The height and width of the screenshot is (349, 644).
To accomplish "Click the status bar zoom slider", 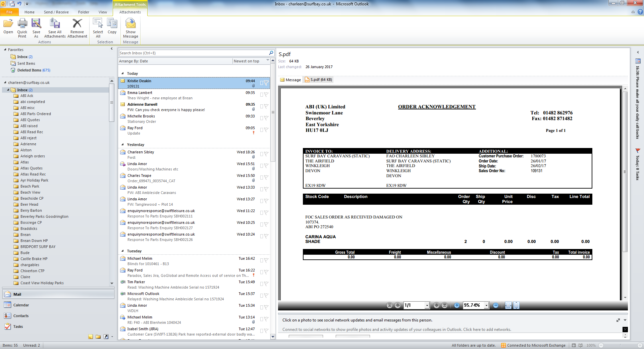I will click(621, 345).
